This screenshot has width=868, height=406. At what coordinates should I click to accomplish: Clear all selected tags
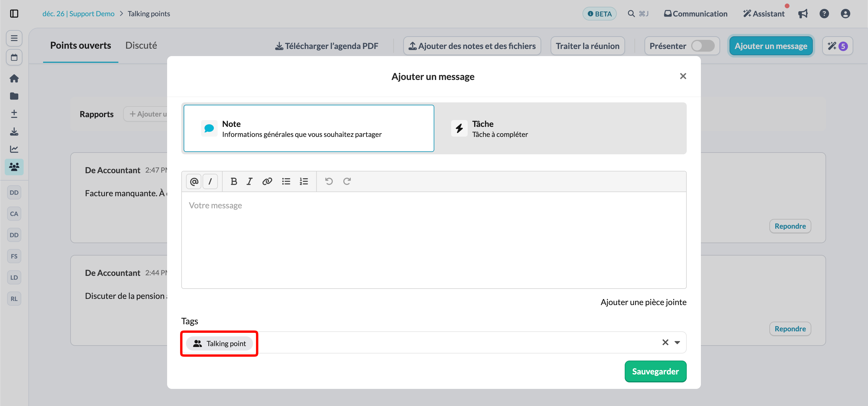(x=665, y=342)
